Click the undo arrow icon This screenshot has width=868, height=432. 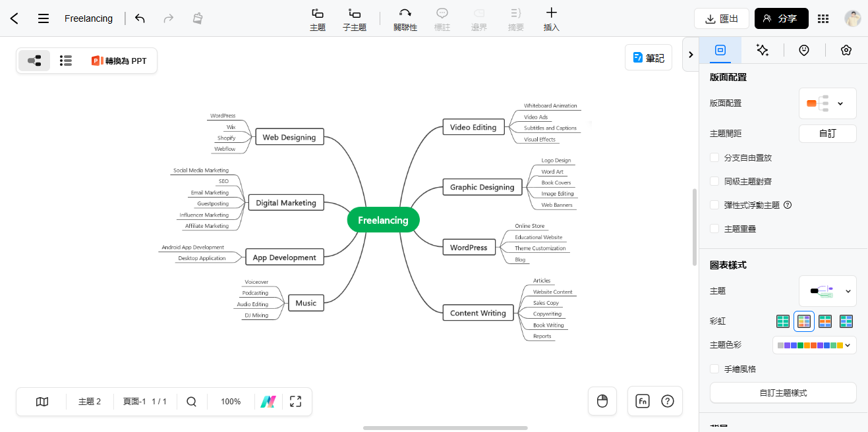click(x=140, y=18)
